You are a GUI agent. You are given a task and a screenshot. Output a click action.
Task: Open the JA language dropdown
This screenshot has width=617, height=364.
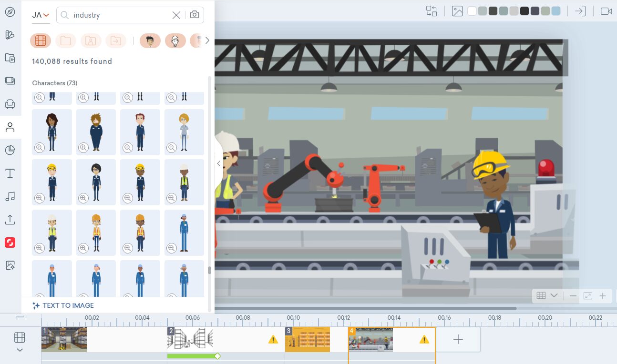pyautogui.click(x=41, y=15)
